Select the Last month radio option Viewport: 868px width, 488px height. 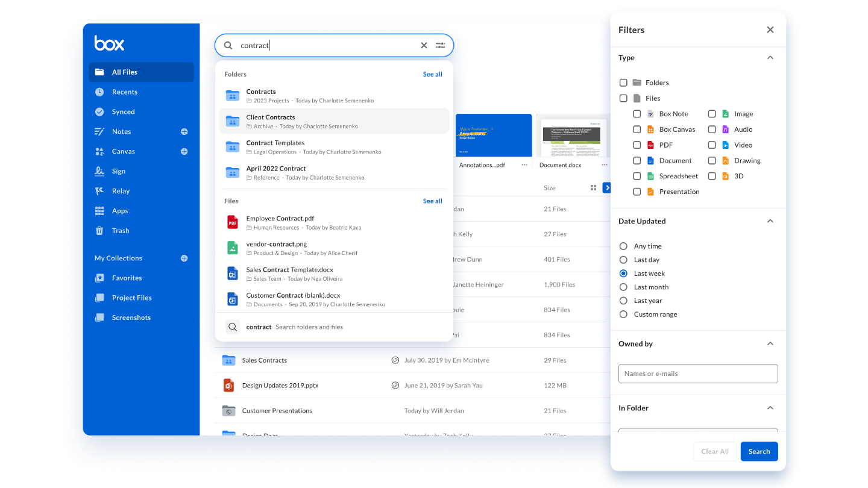point(623,287)
